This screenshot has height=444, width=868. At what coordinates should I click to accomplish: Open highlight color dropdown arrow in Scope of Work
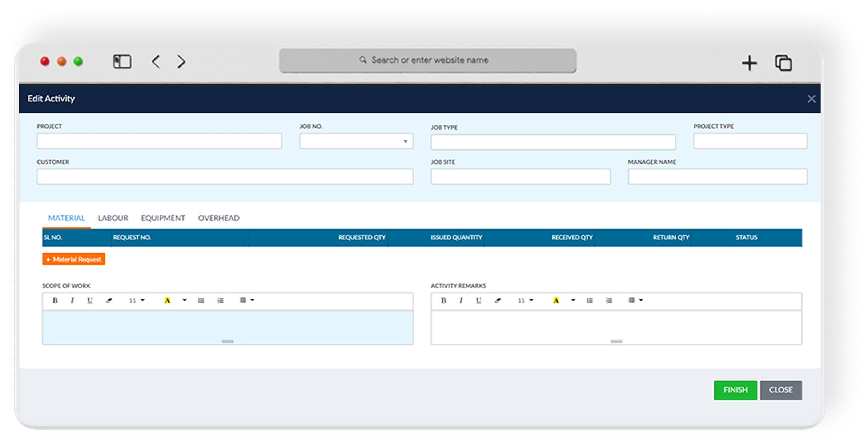[x=184, y=300]
